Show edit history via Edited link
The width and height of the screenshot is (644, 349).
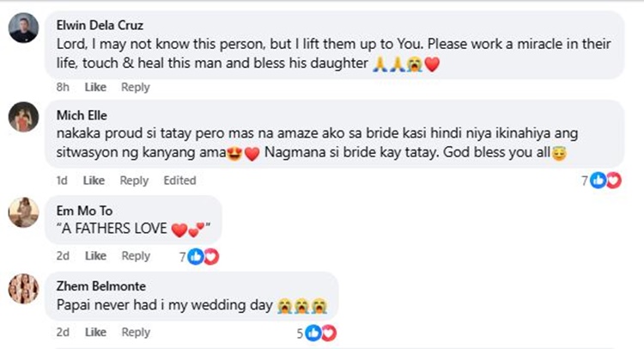(x=180, y=181)
